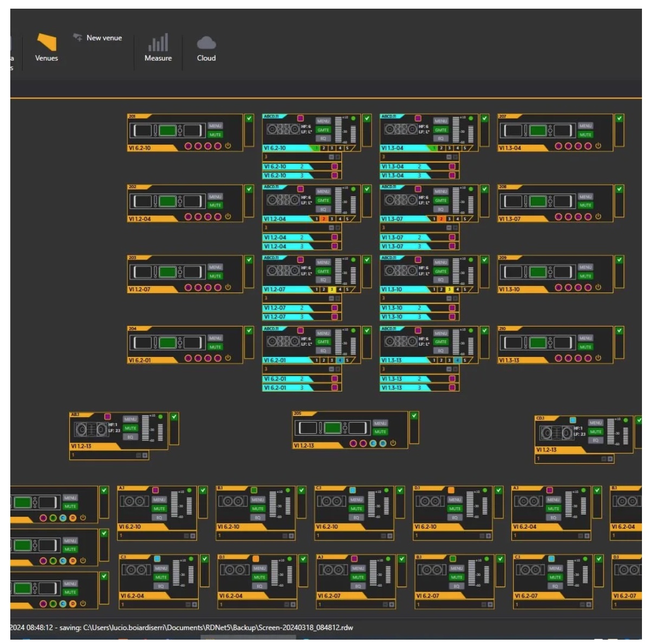Click channel D circle on amplifier 205
The height and width of the screenshot is (644, 649).
point(382,443)
